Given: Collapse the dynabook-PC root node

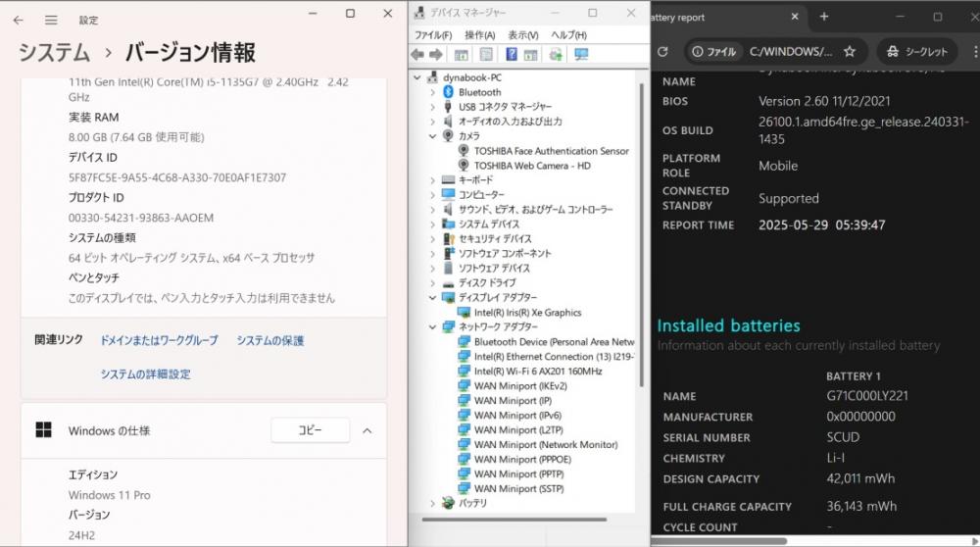Looking at the screenshot, I should 417,77.
